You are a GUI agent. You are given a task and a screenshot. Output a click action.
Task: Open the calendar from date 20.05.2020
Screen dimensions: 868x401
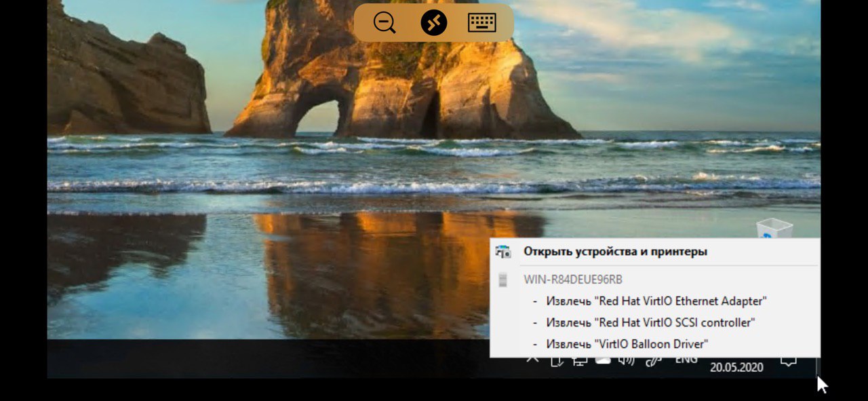736,367
